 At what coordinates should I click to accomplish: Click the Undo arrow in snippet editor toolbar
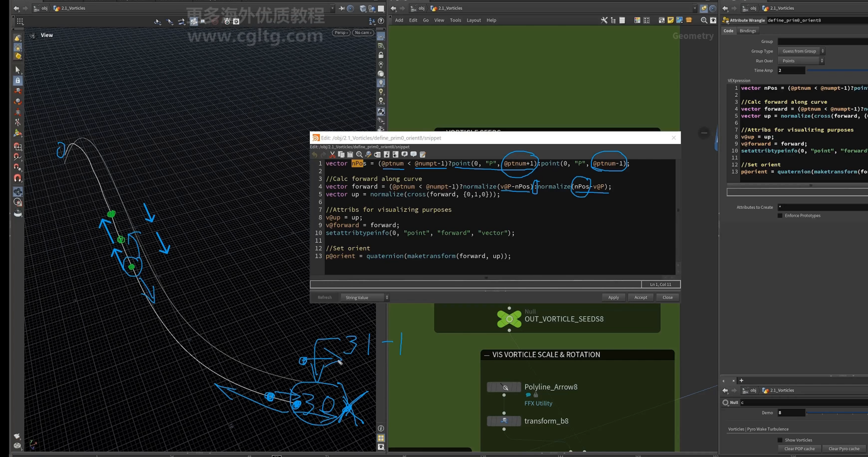click(x=314, y=155)
